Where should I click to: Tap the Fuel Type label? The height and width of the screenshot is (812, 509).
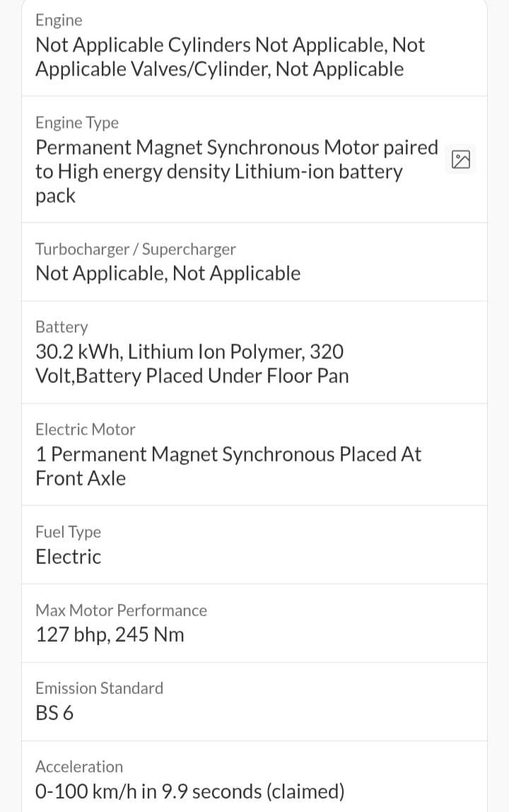[69, 532]
